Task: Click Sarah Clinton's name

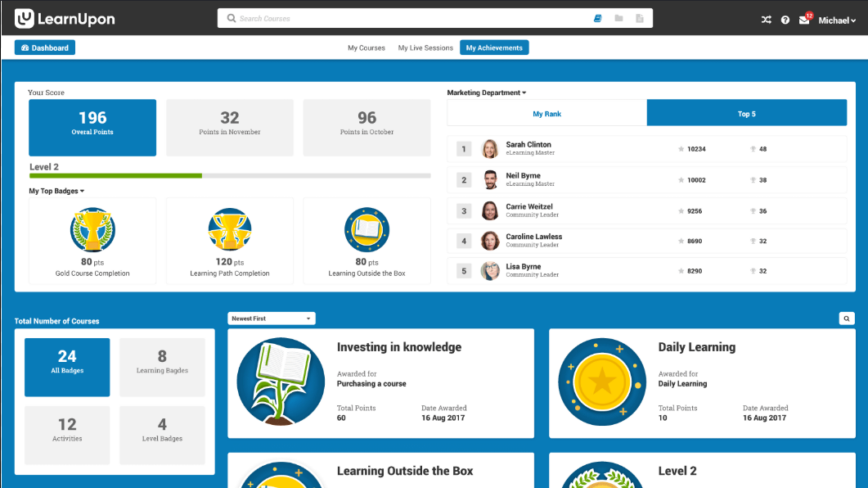Action: click(528, 145)
